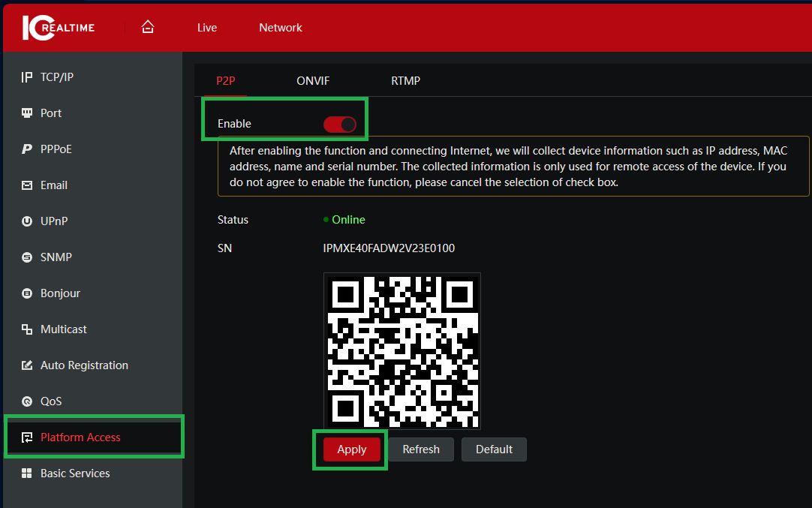Click the Default button
812x508 pixels.
click(x=494, y=449)
